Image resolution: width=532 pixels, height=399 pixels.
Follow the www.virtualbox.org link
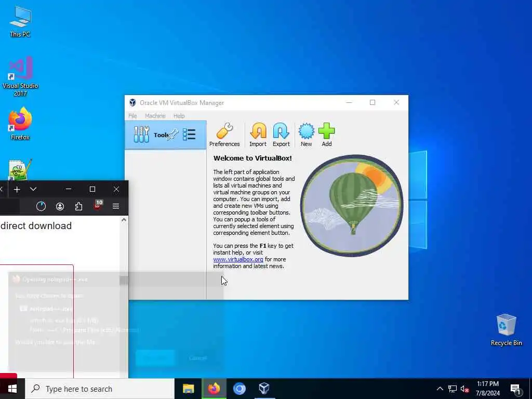click(x=238, y=259)
